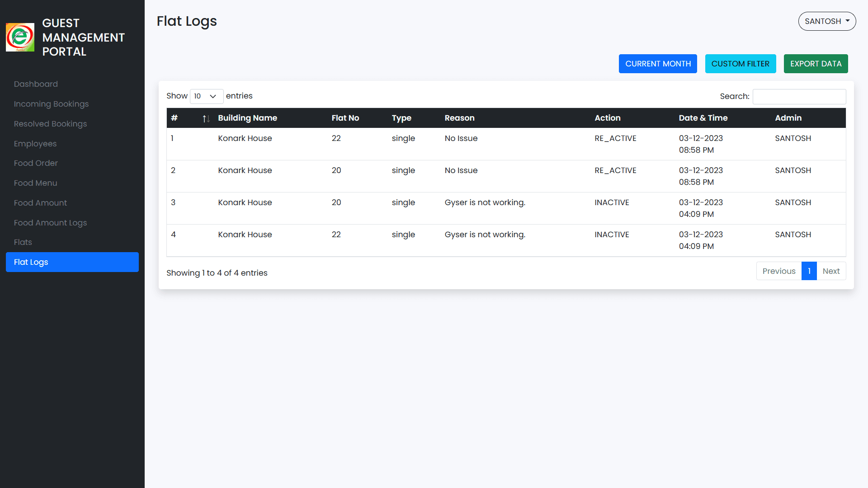868x488 pixels.
Task: Open the portal logo on the sidebar
Action: tap(20, 38)
